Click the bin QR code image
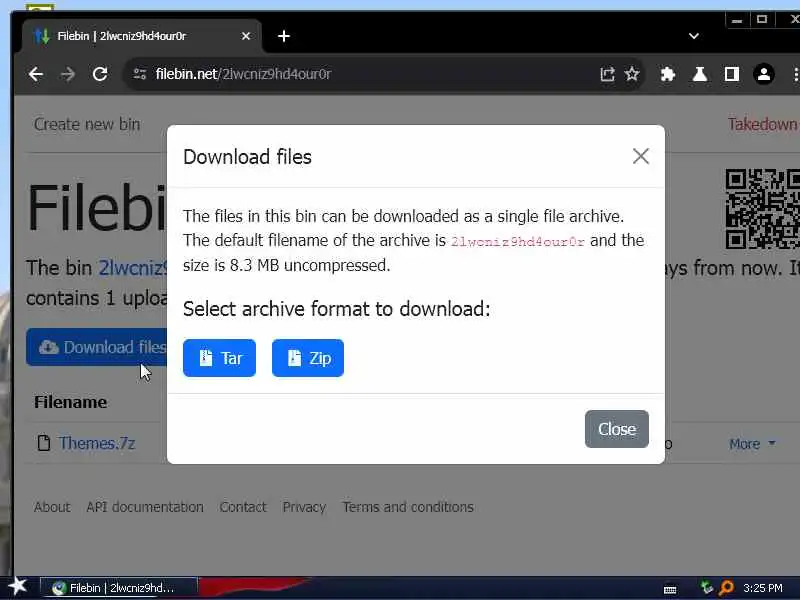Viewport: 800px width, 600px height. pos(763,209)
